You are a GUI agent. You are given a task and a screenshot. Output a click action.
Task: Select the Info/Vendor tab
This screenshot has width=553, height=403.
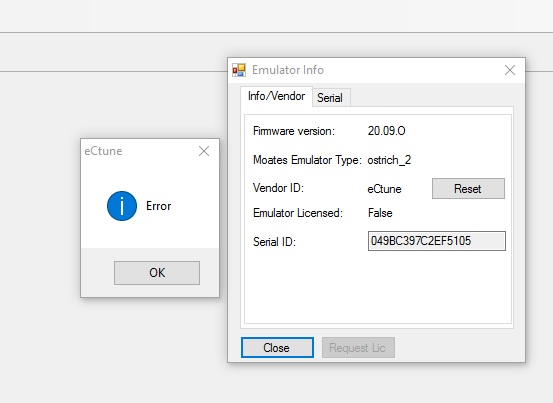276,96
